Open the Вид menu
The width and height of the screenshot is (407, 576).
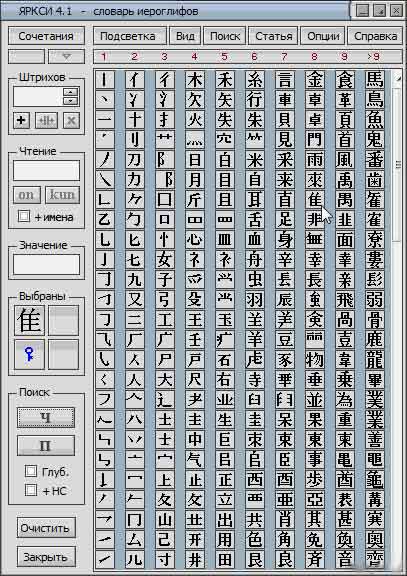point(185,36)
